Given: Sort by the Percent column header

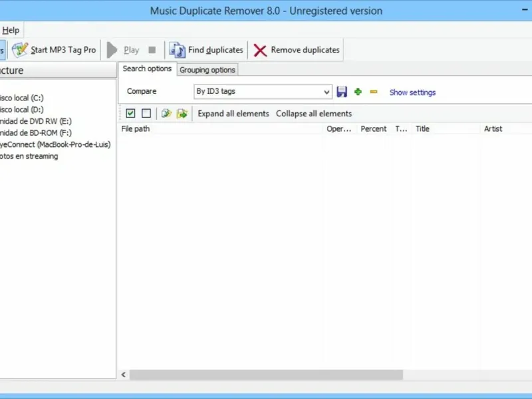Looking at the screenshot, I should pos(374,129).
